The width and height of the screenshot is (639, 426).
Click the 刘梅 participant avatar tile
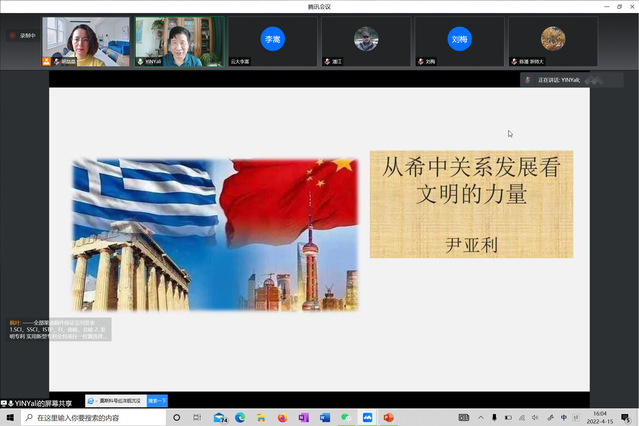459,41
